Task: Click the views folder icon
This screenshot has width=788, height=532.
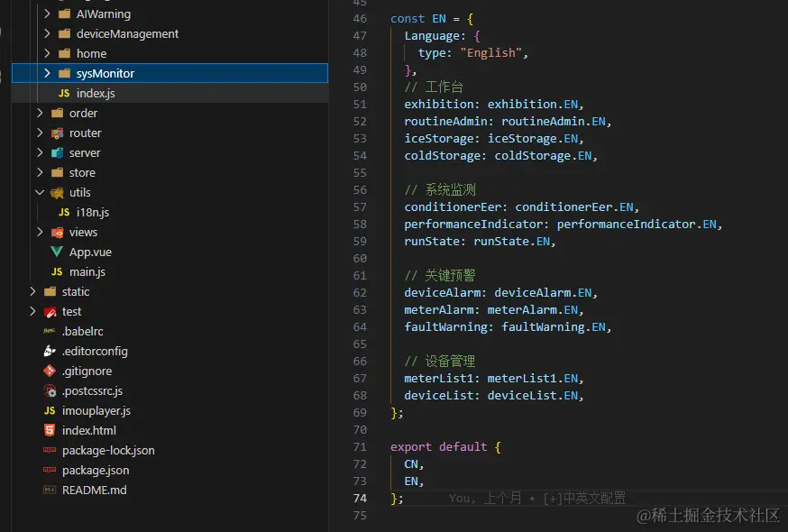Action: pos(58,233)
